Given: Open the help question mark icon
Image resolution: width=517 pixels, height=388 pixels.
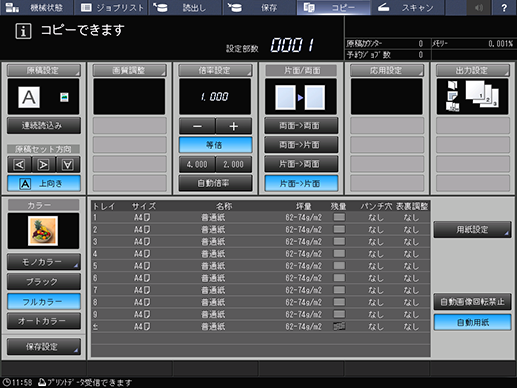Looking at the screenshot, I should pyautogui.click(x=504, y=8).
